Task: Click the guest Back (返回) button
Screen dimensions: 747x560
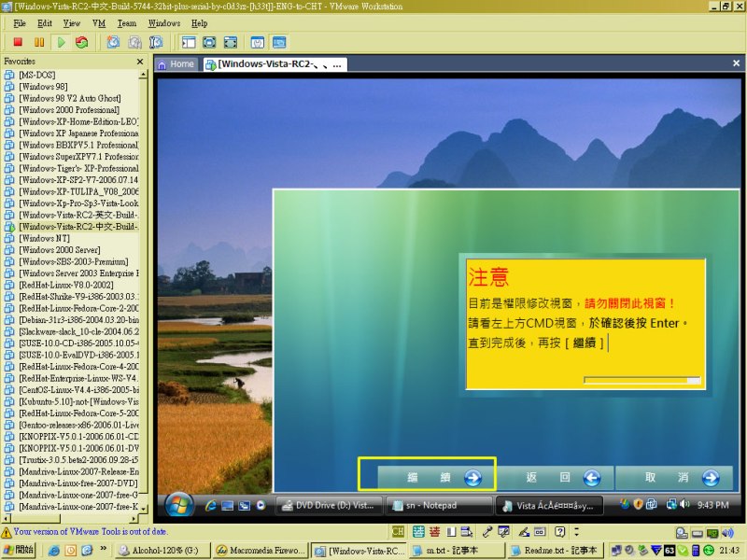Action: [555, 478]
